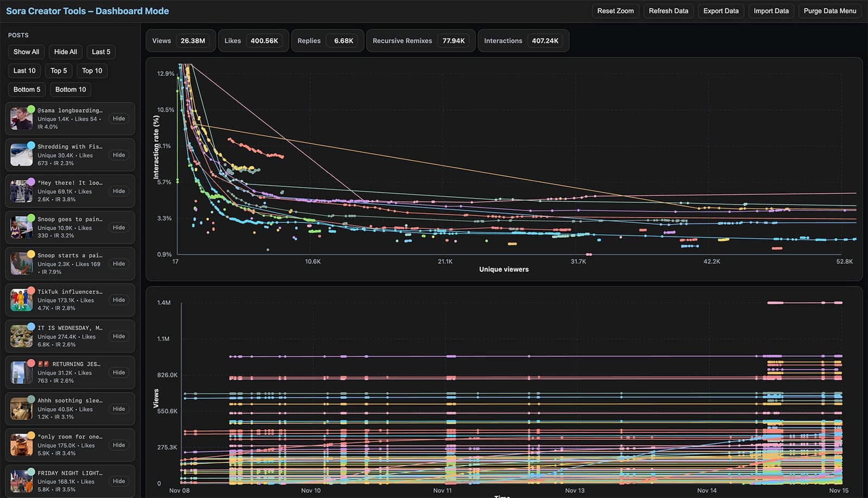
Task: Hide the 'IT IS WEDNESDAY' post
Action: tap(119, 336)
